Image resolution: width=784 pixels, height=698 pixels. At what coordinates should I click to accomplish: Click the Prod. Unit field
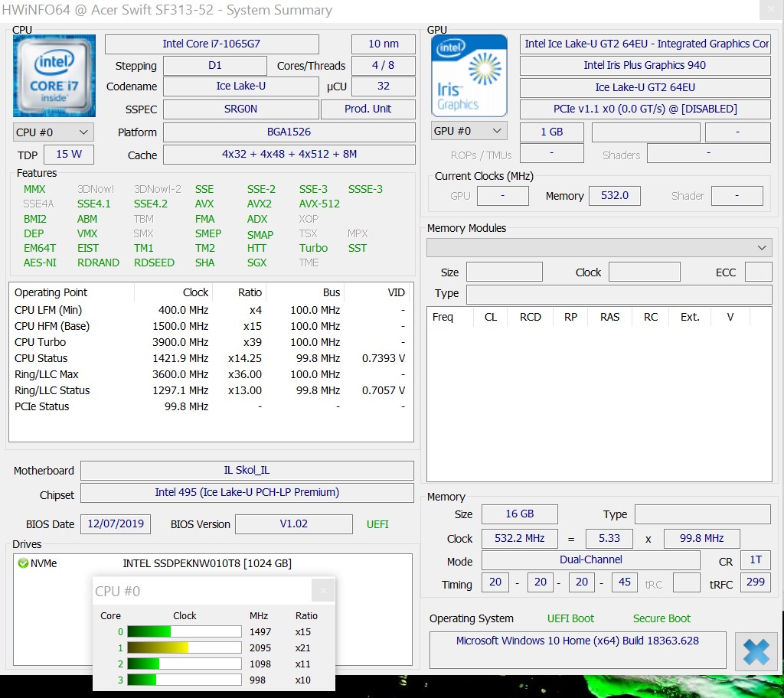(368, 109)
